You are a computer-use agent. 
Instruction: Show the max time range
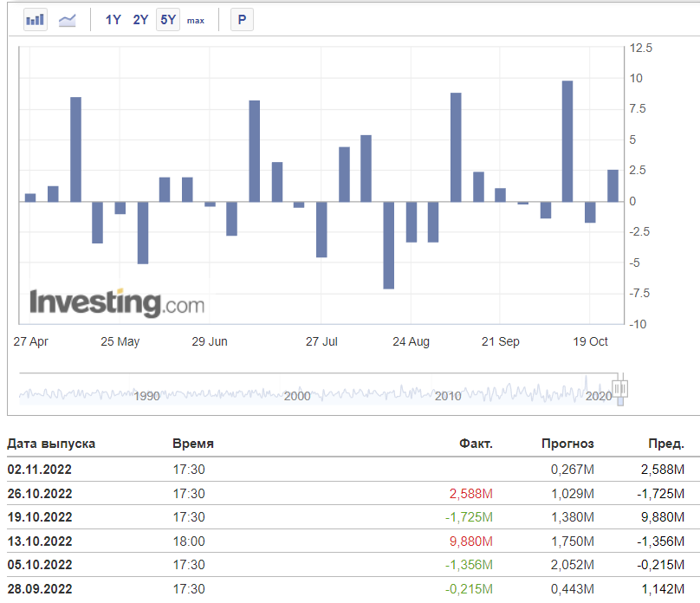tap(196, 21)
